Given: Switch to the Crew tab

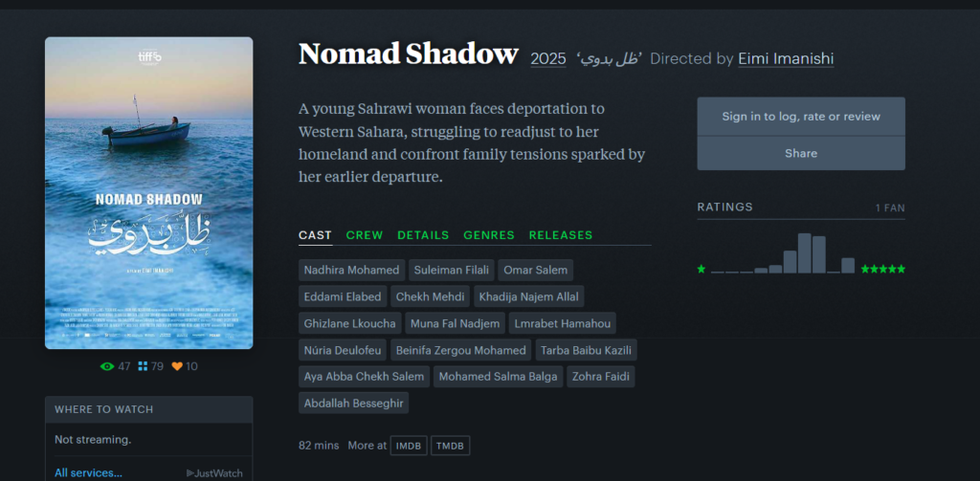Looking at the screenshot, I should 365,235.
